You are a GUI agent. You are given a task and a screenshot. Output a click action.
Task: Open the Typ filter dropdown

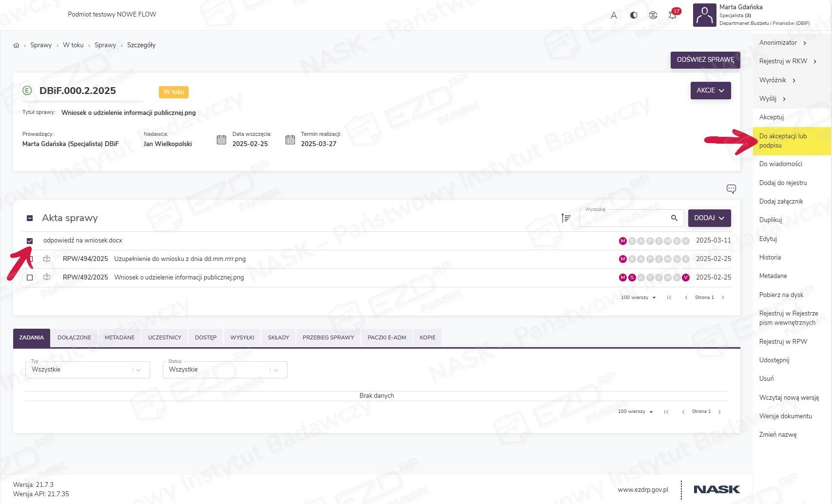coord(87,370)
